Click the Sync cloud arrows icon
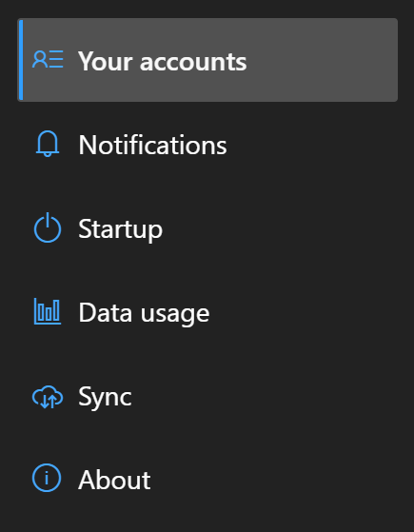414x532 pixels. (48, 397)
